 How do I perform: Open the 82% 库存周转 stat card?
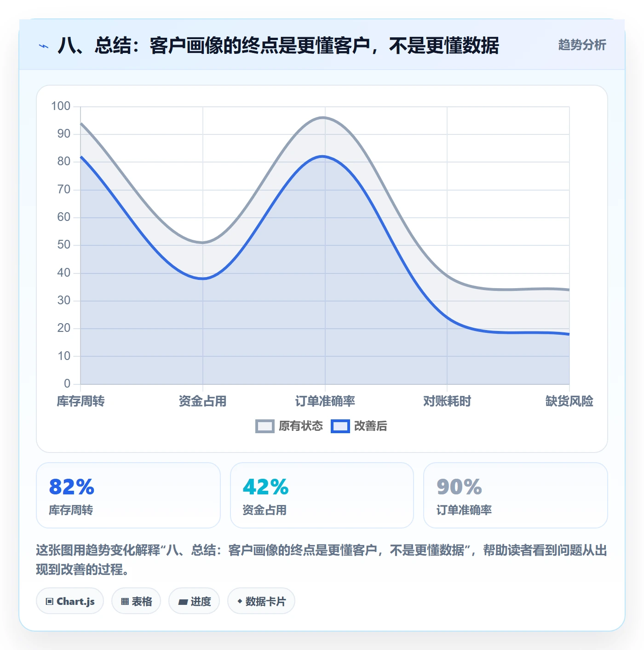128,495
